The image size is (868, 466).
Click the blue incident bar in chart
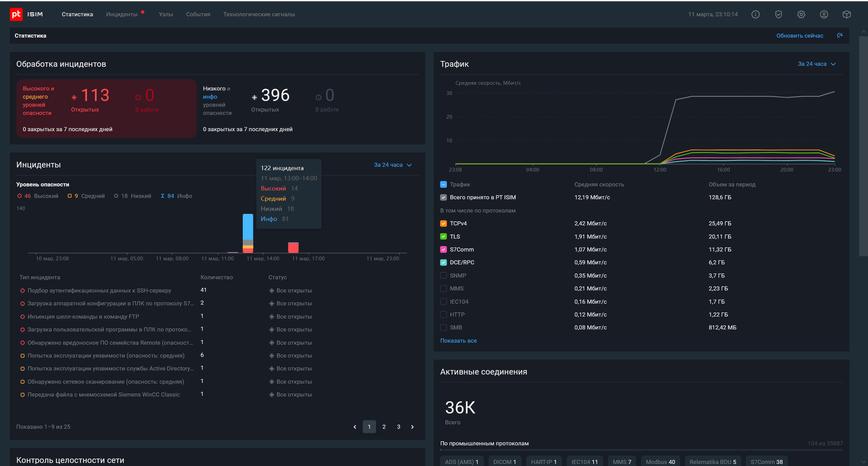tap(248, 226)
